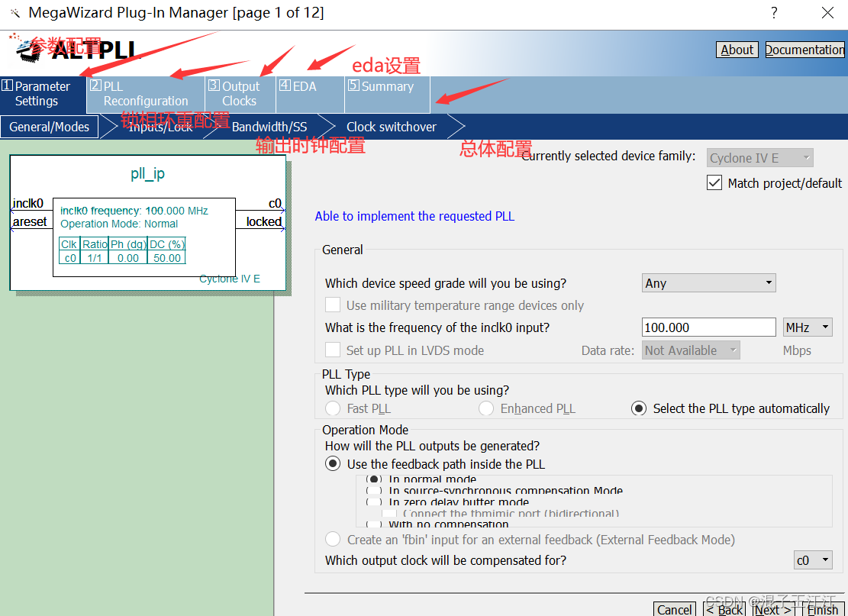Select In normal mode option
Viewport: 848px width, 616px height.
374,479
